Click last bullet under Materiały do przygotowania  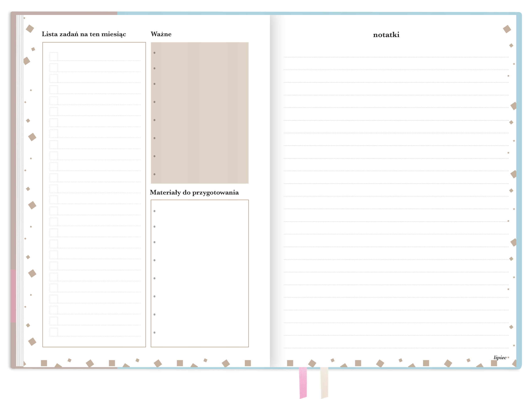pos(154,332)
